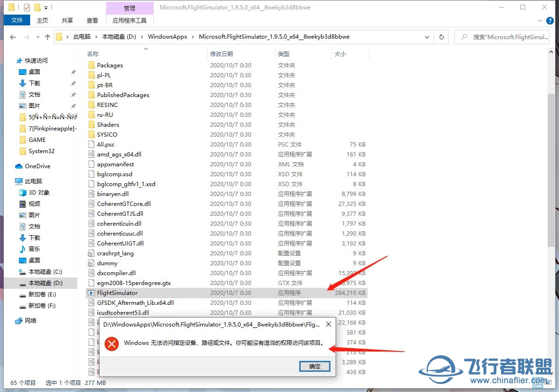The width and height of the screenshot is (559, 392).
Task: Sort by the 名称 column header
Action: coord(93,54)
